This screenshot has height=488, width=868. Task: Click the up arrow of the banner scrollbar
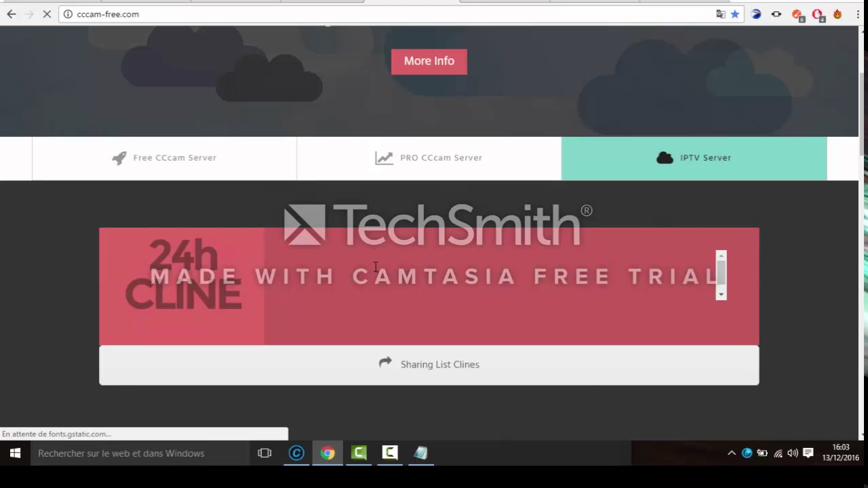coord(721,256)
